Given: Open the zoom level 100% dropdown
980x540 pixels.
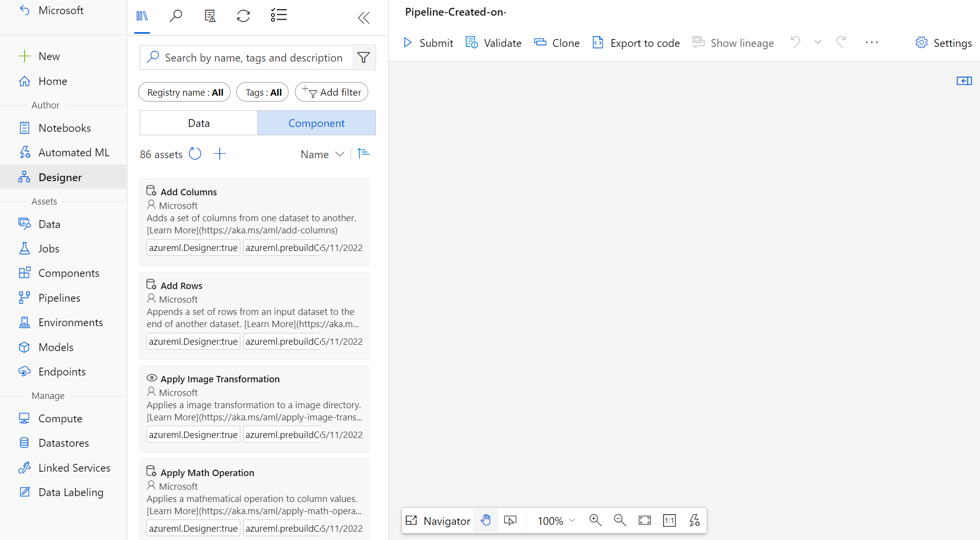Looking at the screenshot, I should click(557, 520).
